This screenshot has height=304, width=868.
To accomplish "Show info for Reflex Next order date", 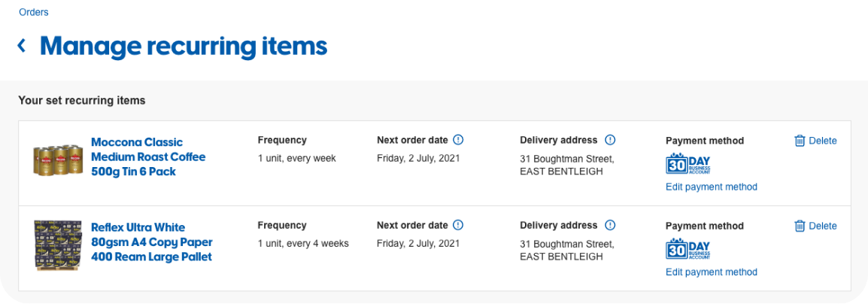I will (459, 225).
